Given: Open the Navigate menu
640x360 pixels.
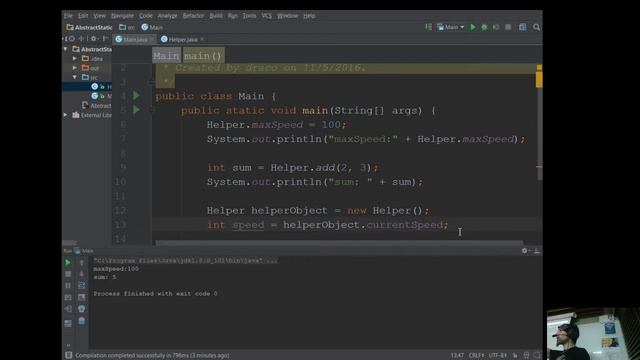Looking at the screenshot, I should [122, 16].
